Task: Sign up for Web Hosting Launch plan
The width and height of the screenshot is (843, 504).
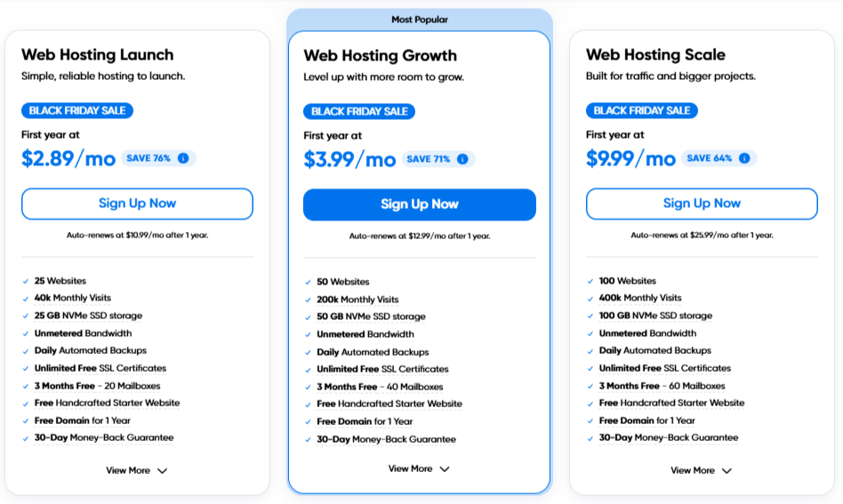Action: coord(137,204)
